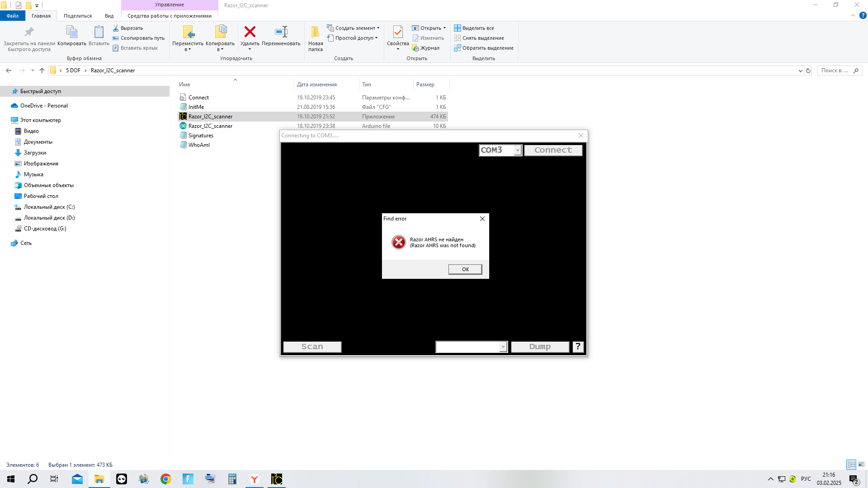Click Select all in ribbon

click(474, 28)
